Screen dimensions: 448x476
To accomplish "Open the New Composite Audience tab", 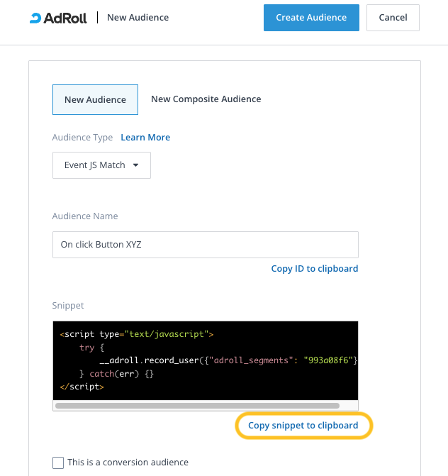I will 206,99.
